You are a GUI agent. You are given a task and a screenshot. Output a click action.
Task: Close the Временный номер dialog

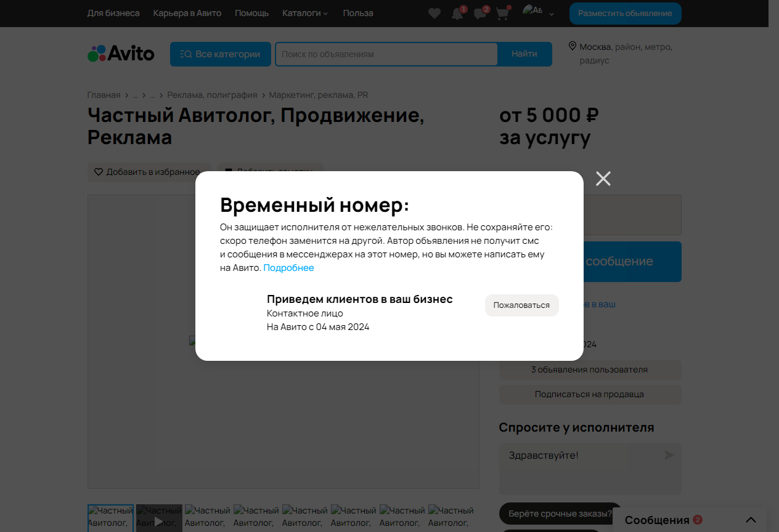tap(603, 179)
